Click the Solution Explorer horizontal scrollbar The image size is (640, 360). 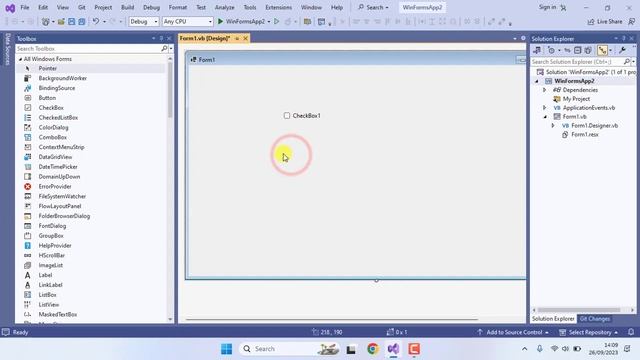point(580,310)
